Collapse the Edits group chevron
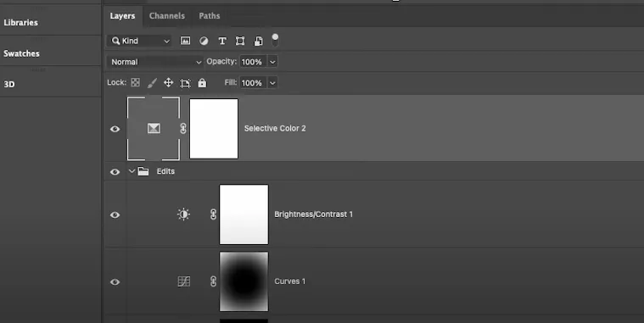The height and width of the screenshot is (323, 644). pos(132,171)
